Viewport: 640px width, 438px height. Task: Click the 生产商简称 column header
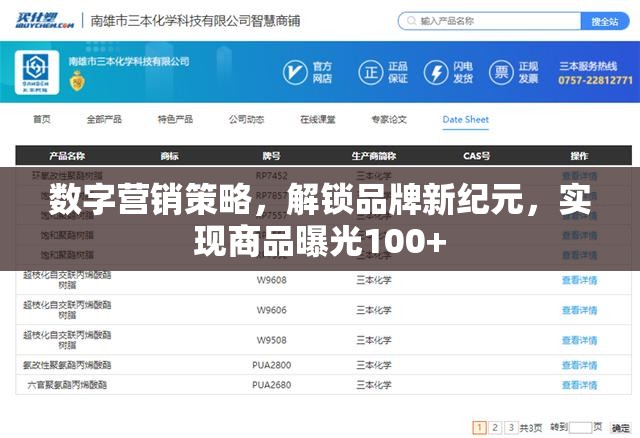pos(374,156)
